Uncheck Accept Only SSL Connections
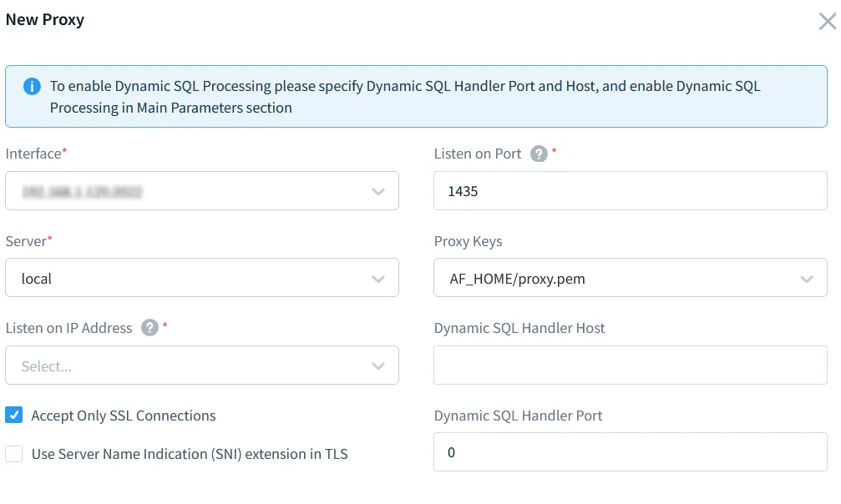Viewport: 841px width, 504px height. [x=14, y=415]
